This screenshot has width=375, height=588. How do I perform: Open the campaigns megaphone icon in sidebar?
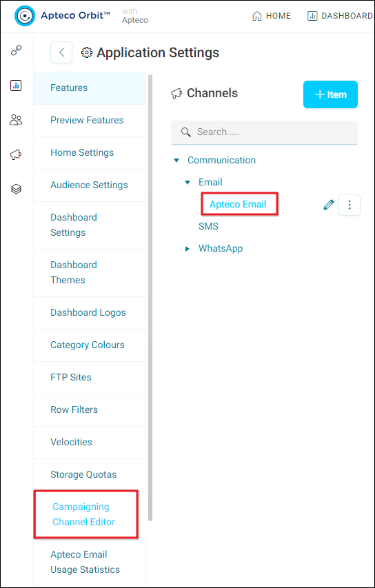(x=16, y=154)
